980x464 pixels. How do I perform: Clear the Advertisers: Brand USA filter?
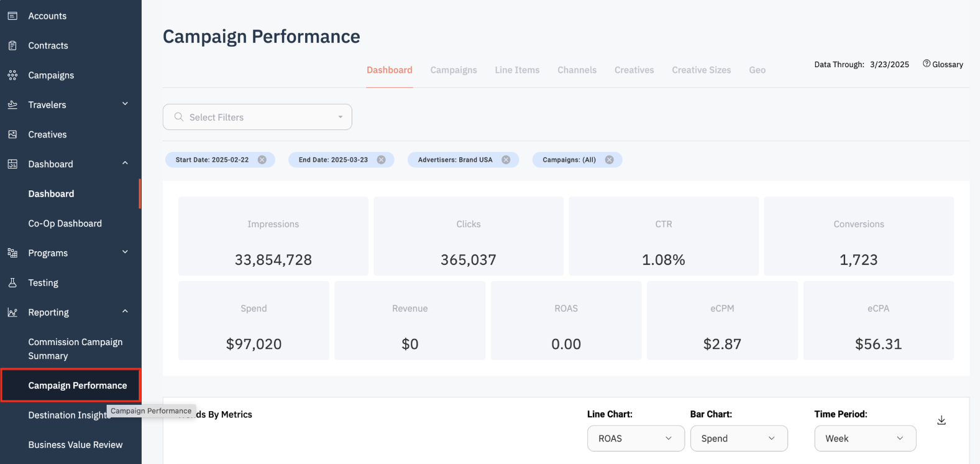[506, 160]
